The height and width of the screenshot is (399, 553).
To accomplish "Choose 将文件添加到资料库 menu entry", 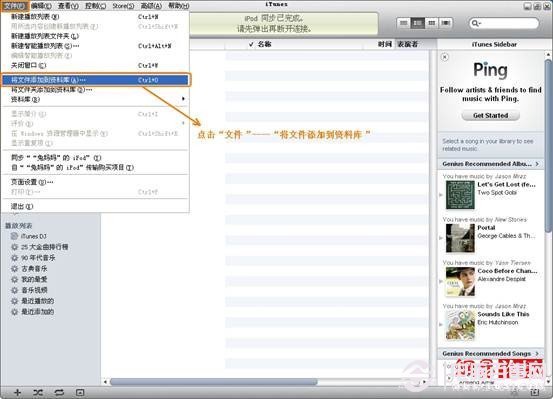I will (95, 80).
